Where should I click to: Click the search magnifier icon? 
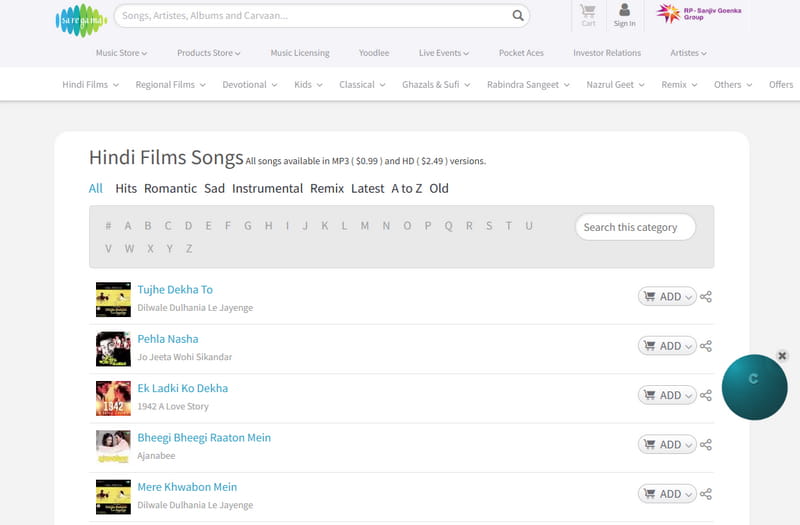pos(518,16)
